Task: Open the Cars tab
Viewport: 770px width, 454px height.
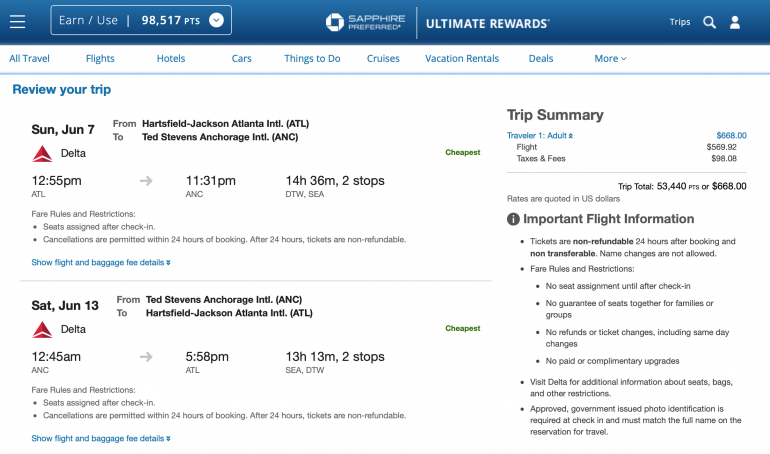Action: (x=242, y=59)
